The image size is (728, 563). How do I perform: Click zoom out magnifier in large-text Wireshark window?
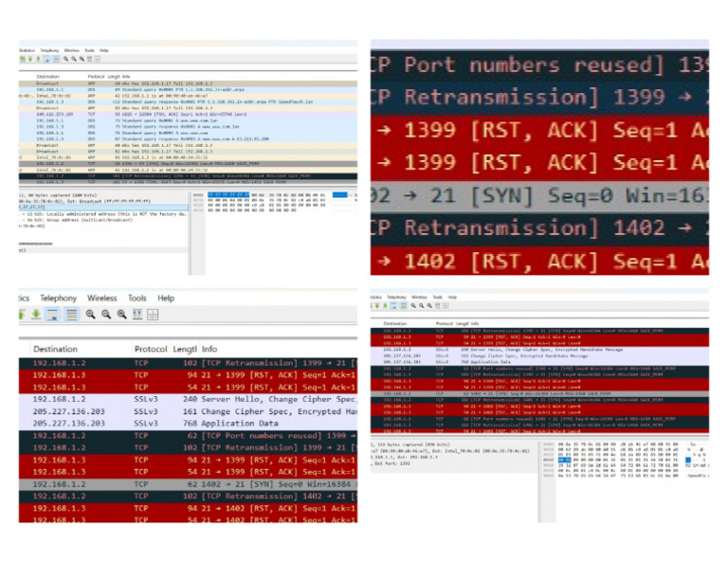click(106, 315)
